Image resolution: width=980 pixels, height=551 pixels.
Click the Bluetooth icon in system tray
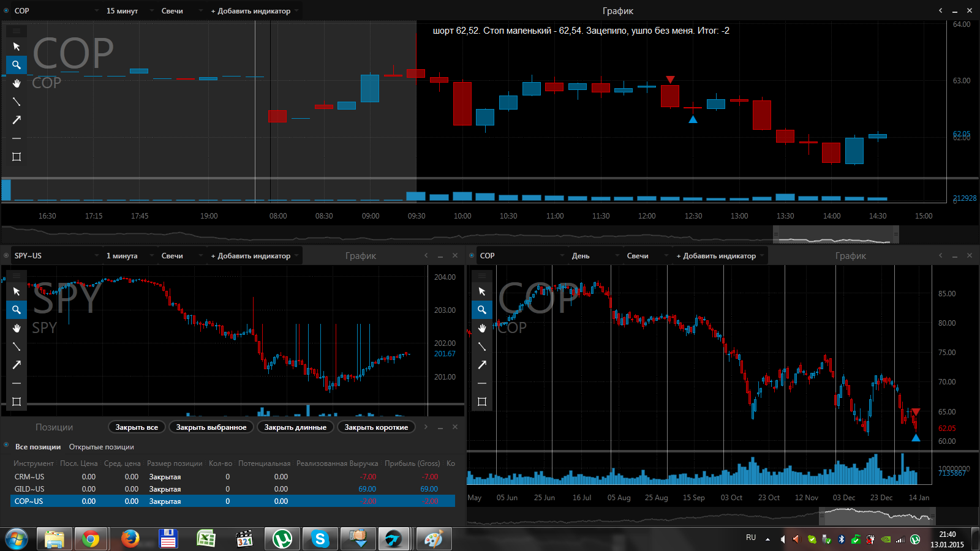[841, 539]
